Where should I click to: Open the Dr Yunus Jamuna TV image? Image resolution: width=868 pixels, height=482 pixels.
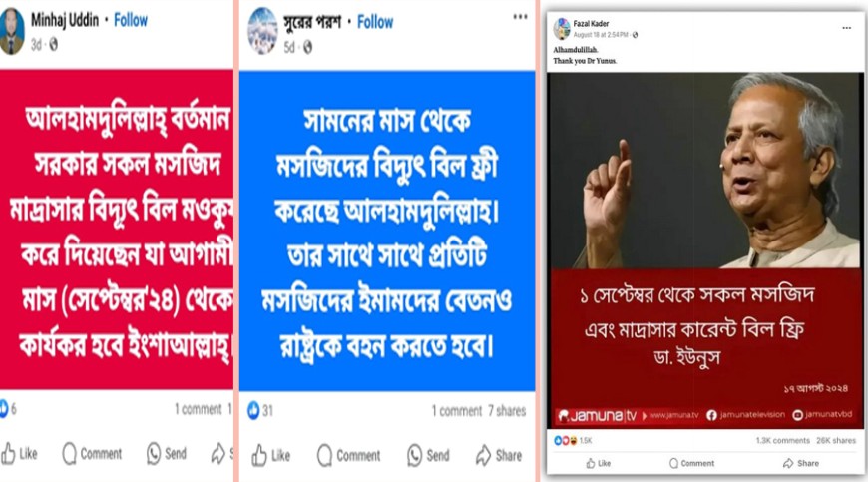point(705,250)
